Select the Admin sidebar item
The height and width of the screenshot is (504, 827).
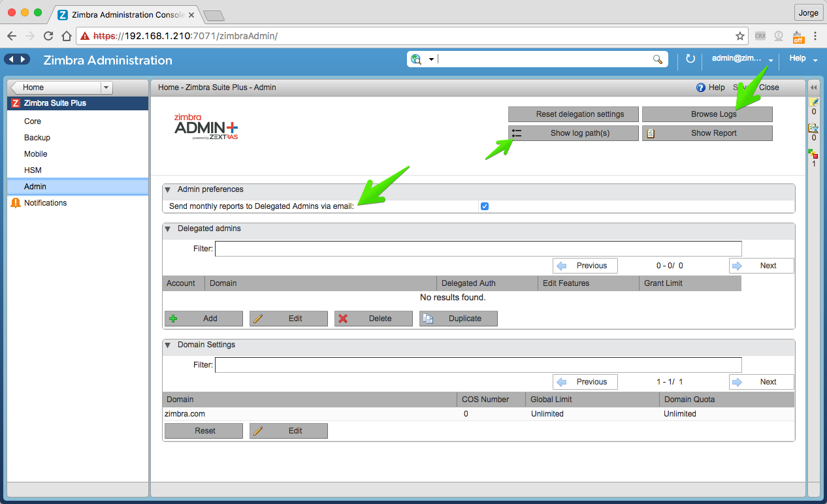[x=78, y=187]
